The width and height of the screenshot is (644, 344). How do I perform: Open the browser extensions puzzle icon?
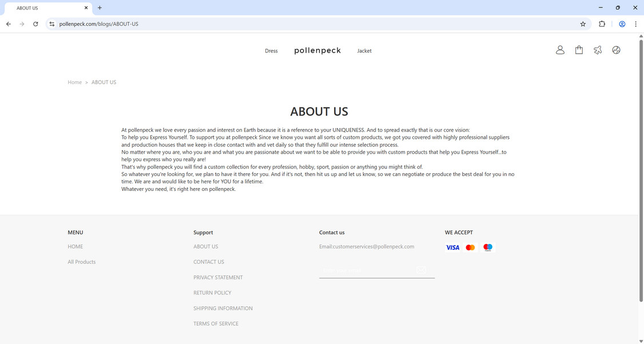pyautogui.click(x=602, y=24)
